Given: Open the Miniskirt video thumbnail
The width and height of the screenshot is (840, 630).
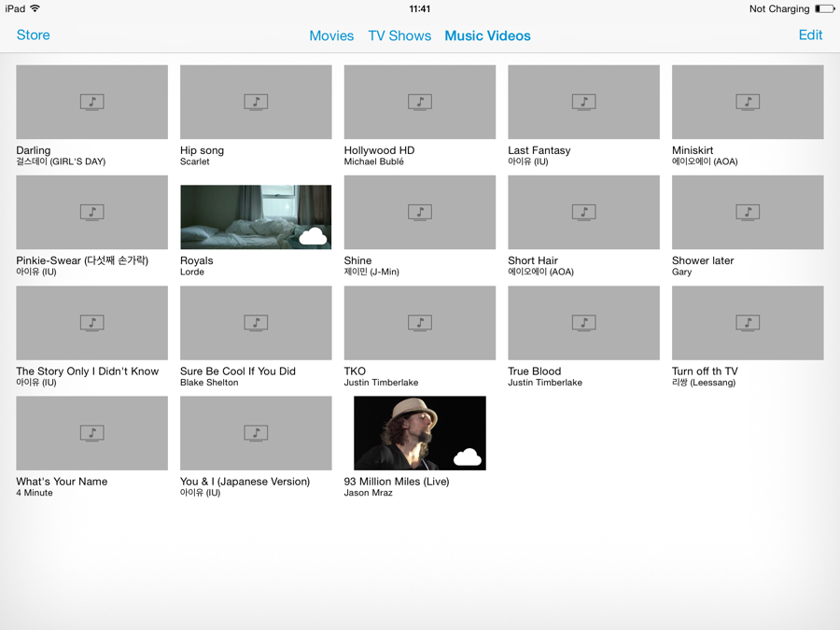Looking at the screenshot, I should click(x=748, y=102).
